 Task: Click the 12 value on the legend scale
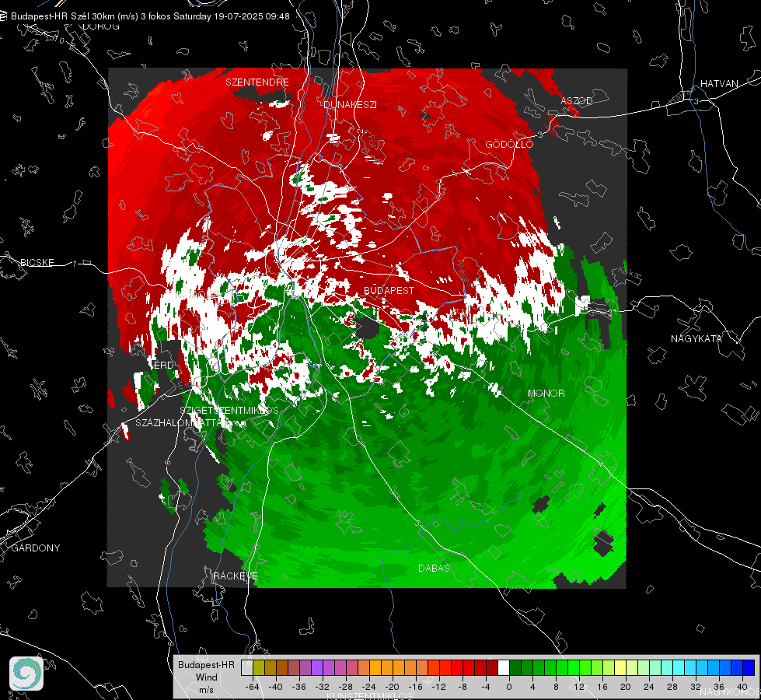(578, 687)
